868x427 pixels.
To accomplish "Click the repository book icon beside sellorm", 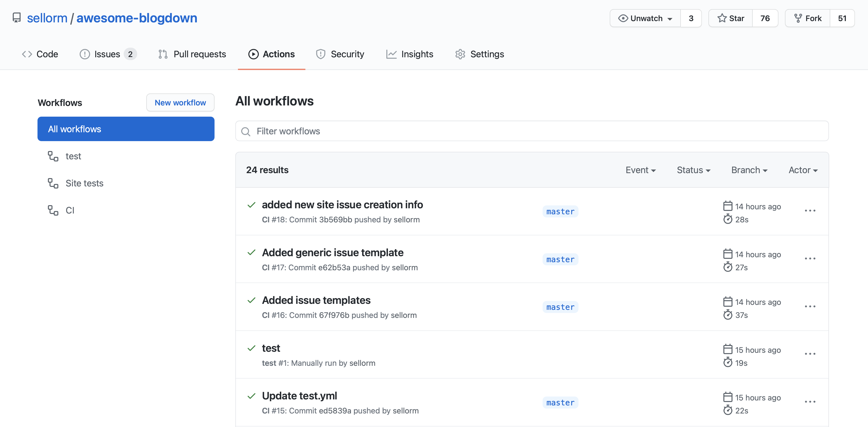I will (x=16, y=18).
